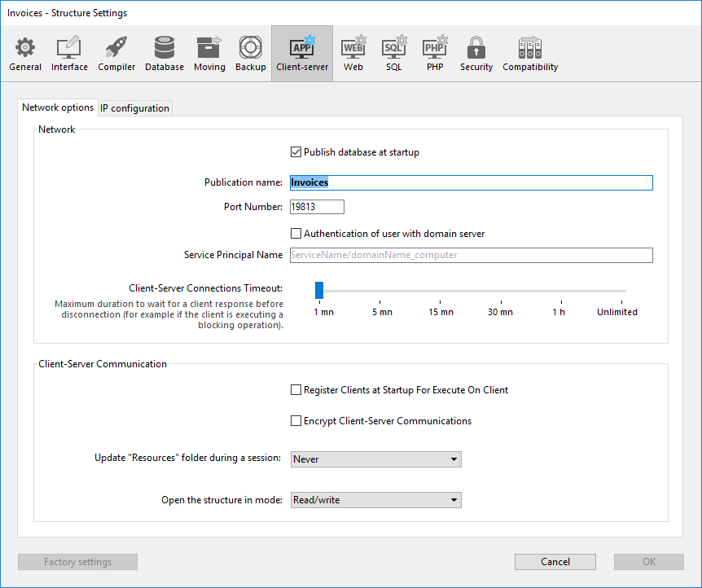Enable Authentication of user with domain server

pos(296,234)
